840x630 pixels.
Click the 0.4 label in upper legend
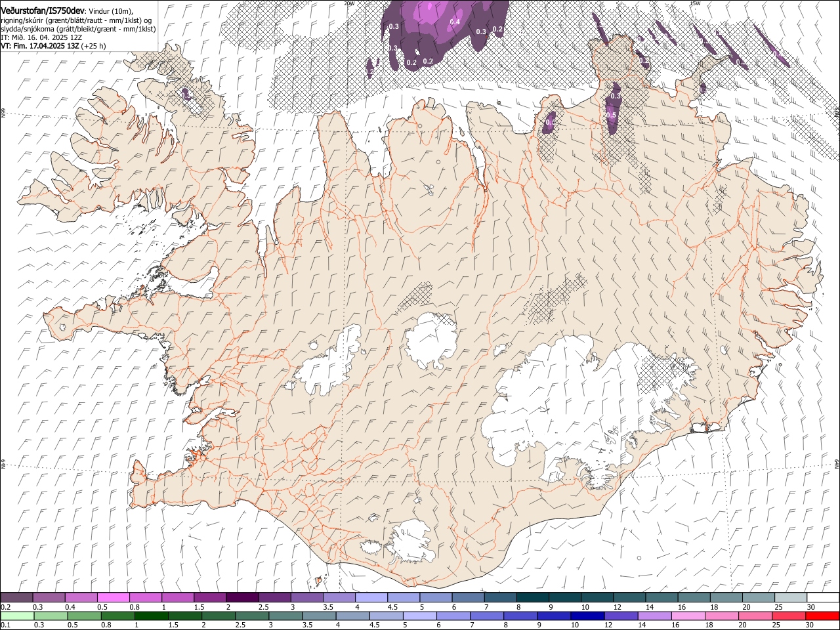[70, 607]
